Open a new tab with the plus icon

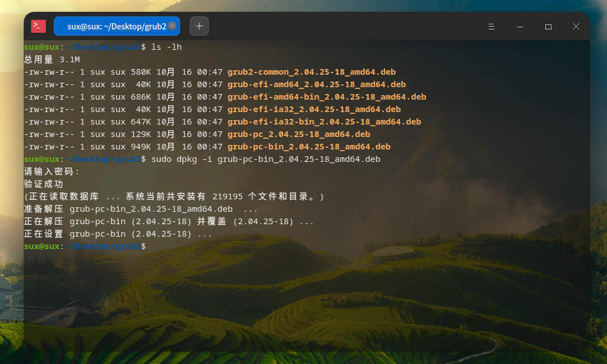coord(199,26)
